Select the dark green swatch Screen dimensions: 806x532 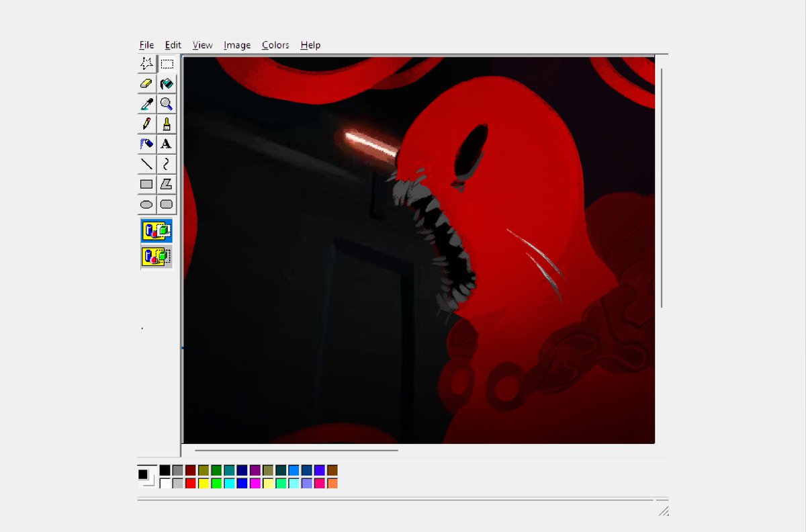pyautogui.click(x=216, y=470)
